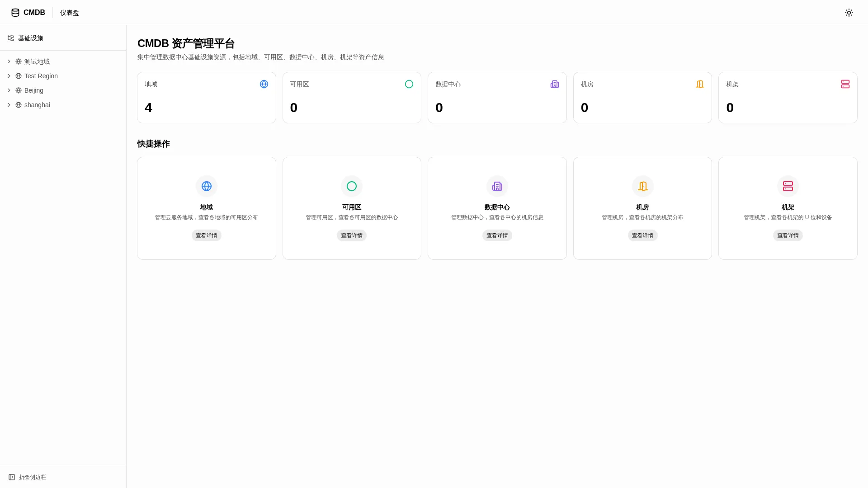
Task: Expand the Test Region tree node chevron
Action: 9,76
